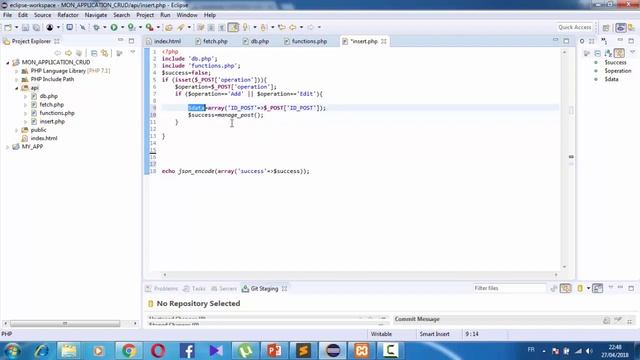Image resolution: width=640 pixels, height=360 pixels.
Task: Close the insert.php editor tab
Action: tap(384, 41)
